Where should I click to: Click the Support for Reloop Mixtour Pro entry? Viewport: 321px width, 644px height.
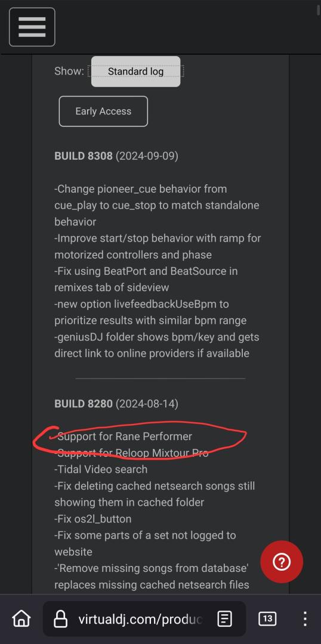coord(131,453)
